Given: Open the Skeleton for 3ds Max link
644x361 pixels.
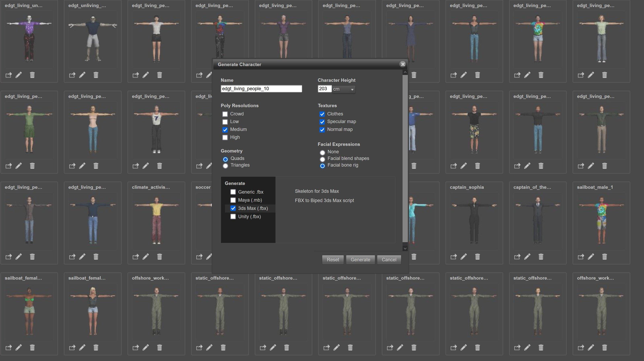Looking at the screenshot, I should (317, 191).
